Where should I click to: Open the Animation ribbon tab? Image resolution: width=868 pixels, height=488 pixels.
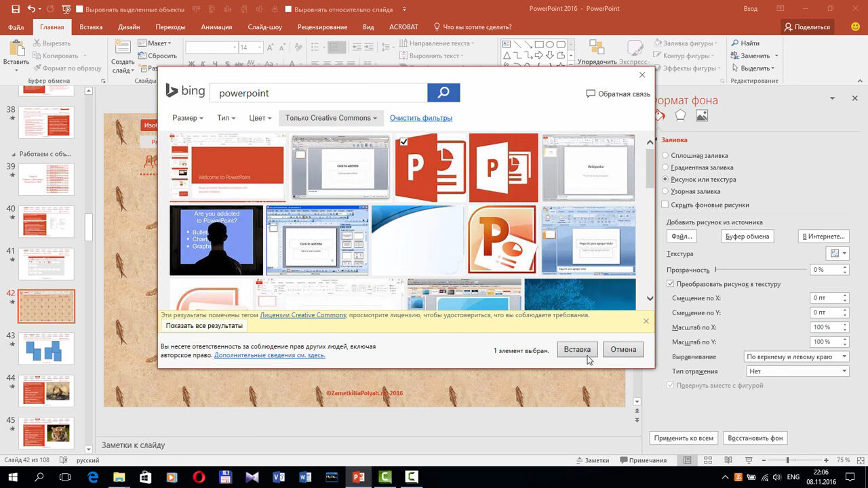click(x=216, y=27)
